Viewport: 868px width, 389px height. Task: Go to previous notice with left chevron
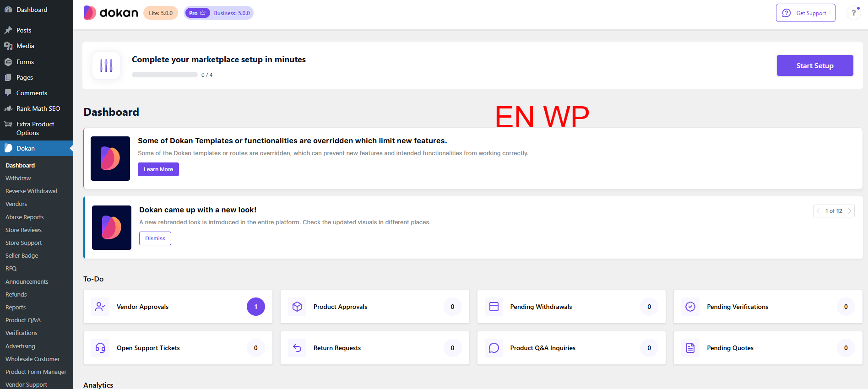point(818,211)
